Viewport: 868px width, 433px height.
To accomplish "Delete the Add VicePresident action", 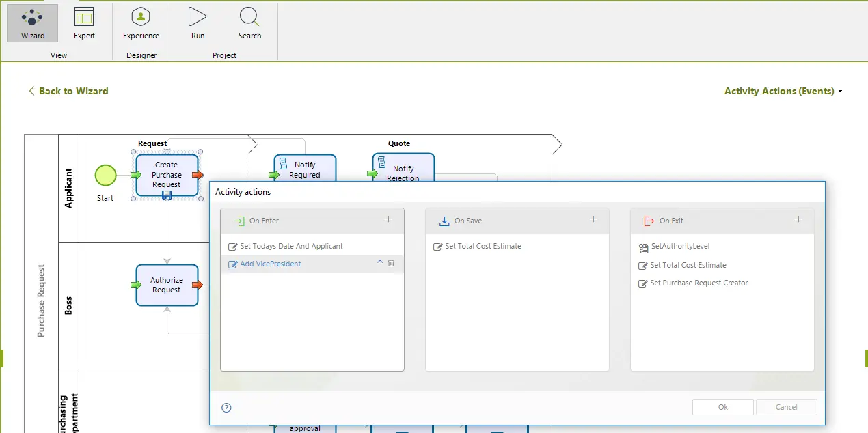I will point(391,263).
